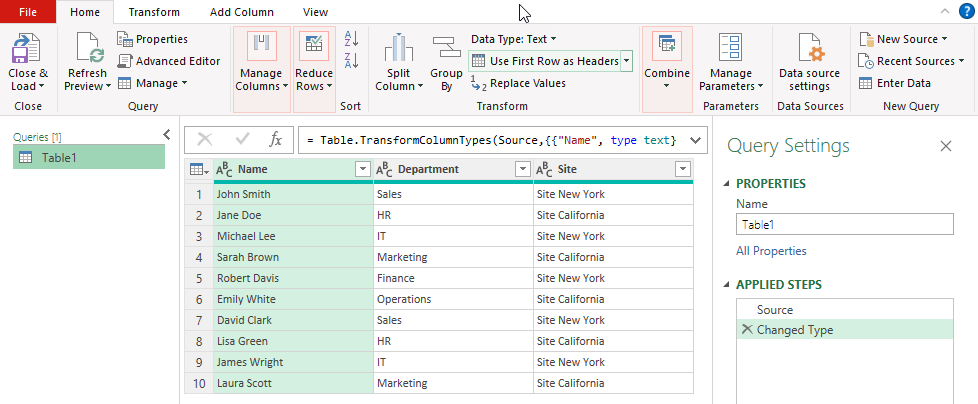The width and height of the screenshot is (978, 404).
Task: Select row number 5
Action: pyautogui.click(x=199, y=278)
